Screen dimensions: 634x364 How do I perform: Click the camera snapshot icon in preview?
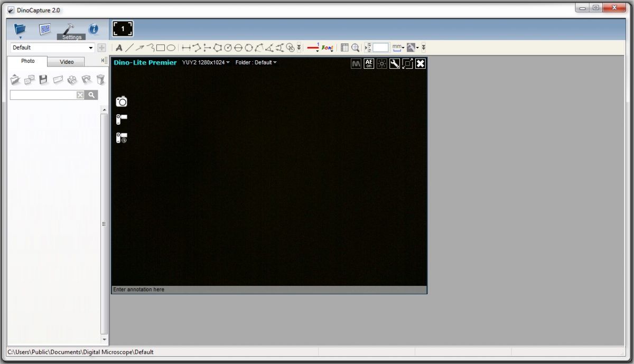(x=122, y=101)
